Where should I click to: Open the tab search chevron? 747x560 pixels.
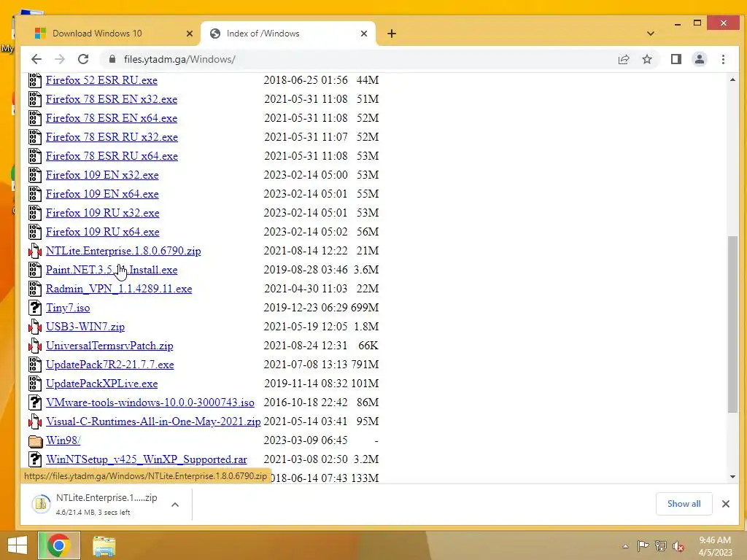pos(651,34)
